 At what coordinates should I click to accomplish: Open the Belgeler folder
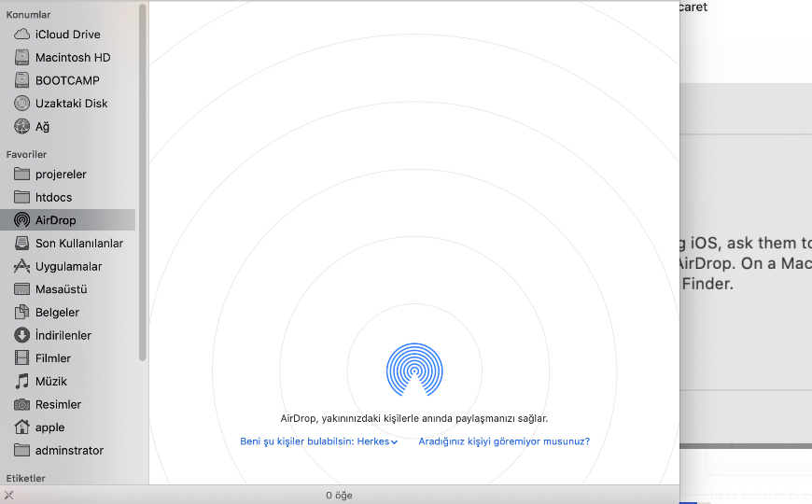68,312
